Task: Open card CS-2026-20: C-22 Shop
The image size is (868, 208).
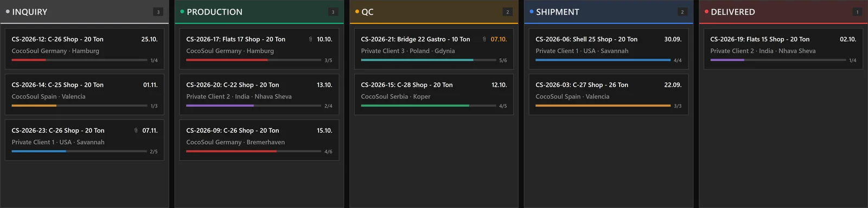Action: click(259, 94)
